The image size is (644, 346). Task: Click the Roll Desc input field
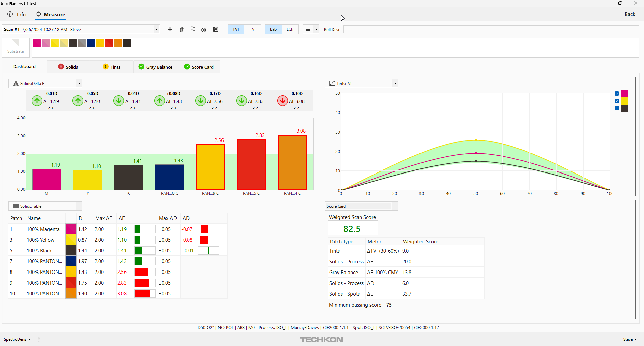point(491,30)
